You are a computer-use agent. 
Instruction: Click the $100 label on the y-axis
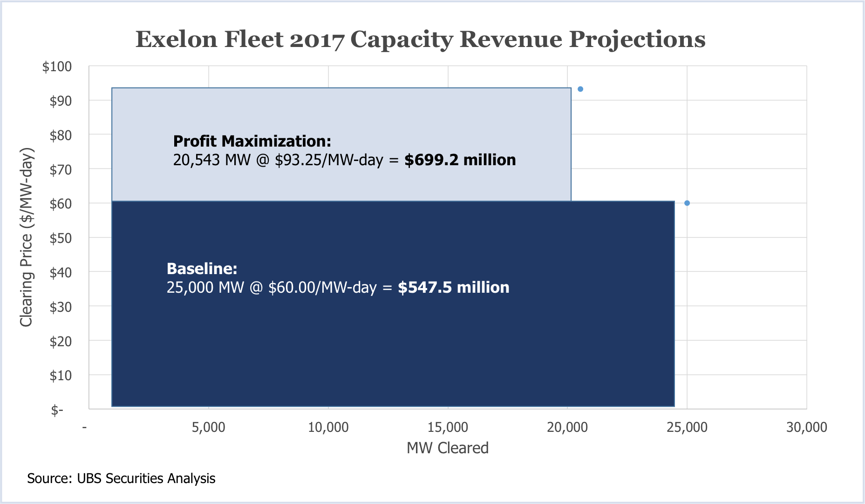click(x=57, y=67)
